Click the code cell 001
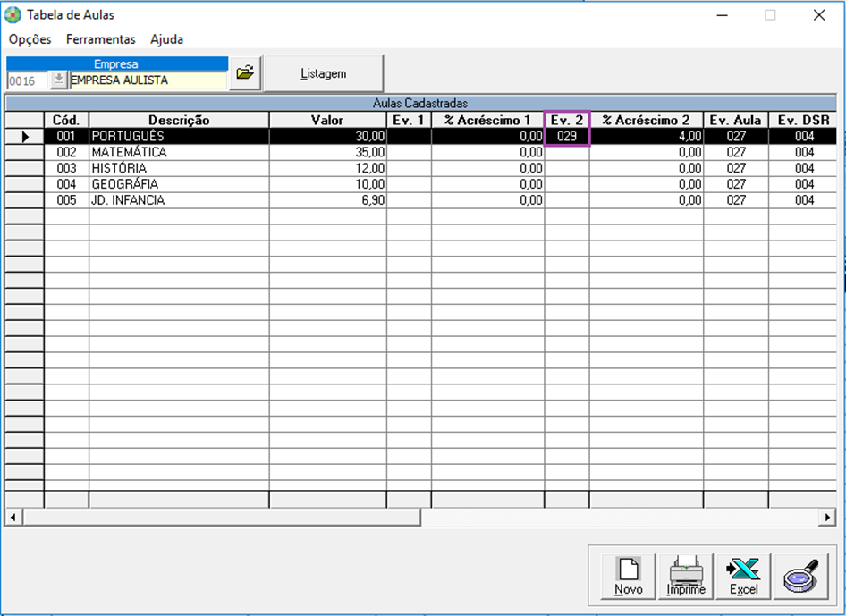Image resolution: width=846 pixels, height=616 pixels. tap(66, 137)
